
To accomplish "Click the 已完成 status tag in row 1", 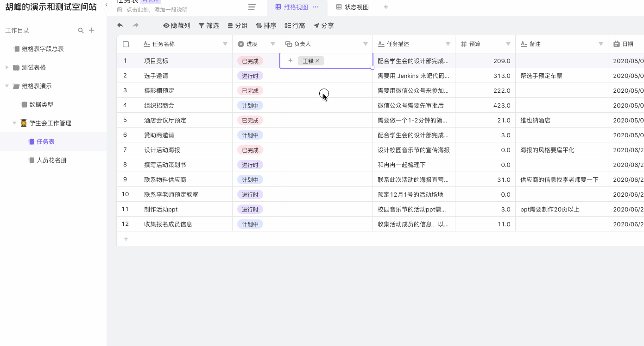I will [x=250, y=61].
